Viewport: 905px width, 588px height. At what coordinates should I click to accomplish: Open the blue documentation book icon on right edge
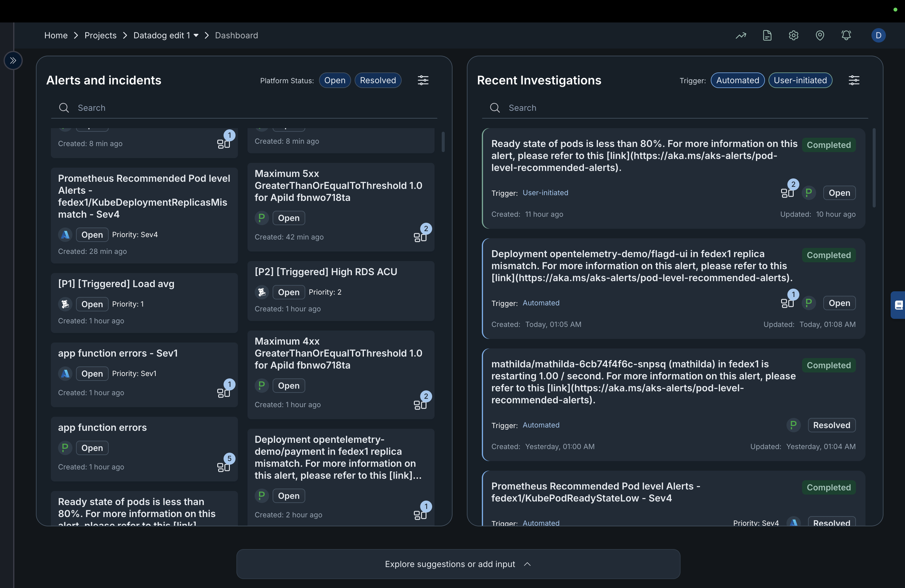pos(898,305)
